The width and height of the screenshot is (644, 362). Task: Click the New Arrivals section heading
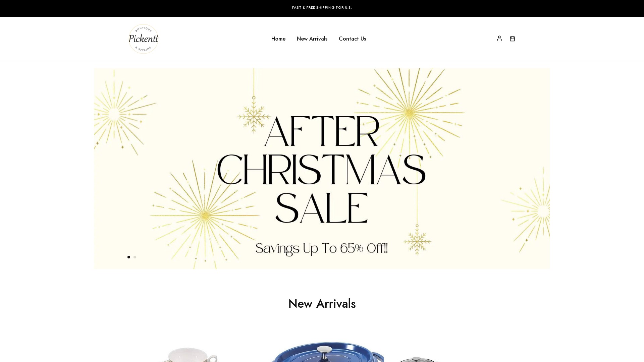point(322,304)
